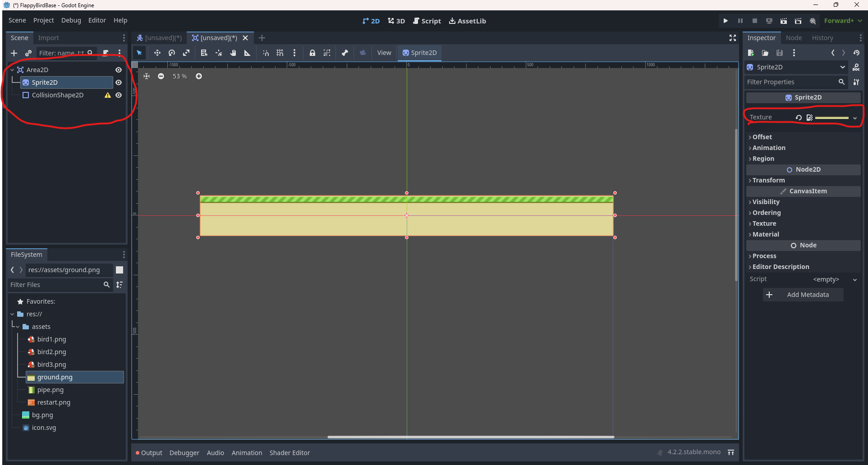Toggle Sprite2D node visibility eye
868x465 pixels.
pos(119,82)
